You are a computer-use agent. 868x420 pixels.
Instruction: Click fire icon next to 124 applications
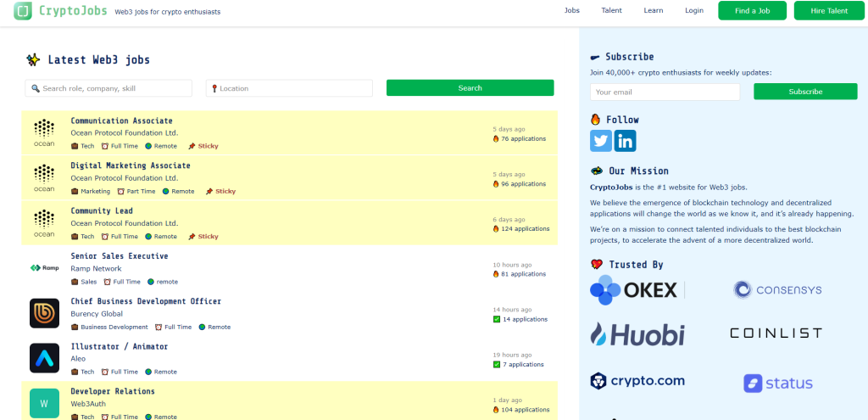496,229
